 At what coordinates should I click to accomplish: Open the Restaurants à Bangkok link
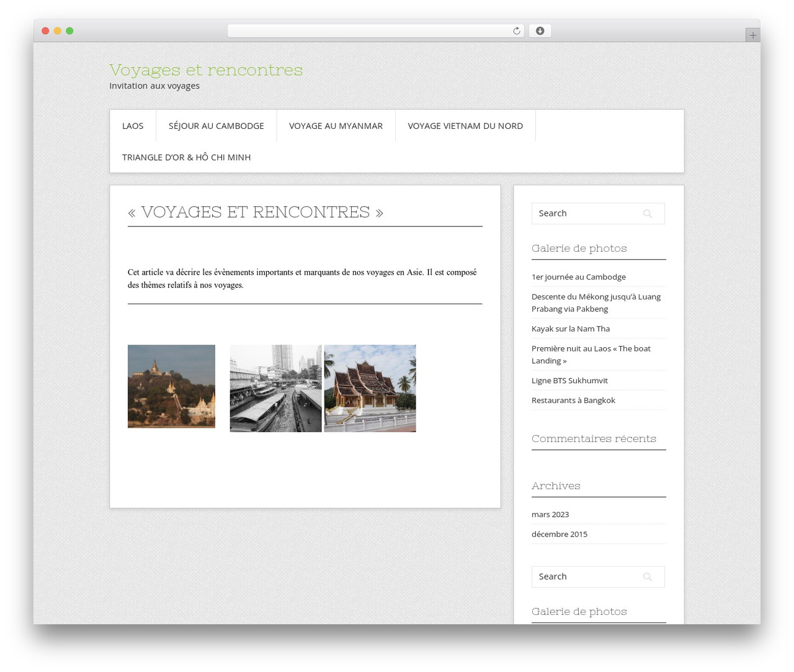pyautogui.click(x=573, y=400)
